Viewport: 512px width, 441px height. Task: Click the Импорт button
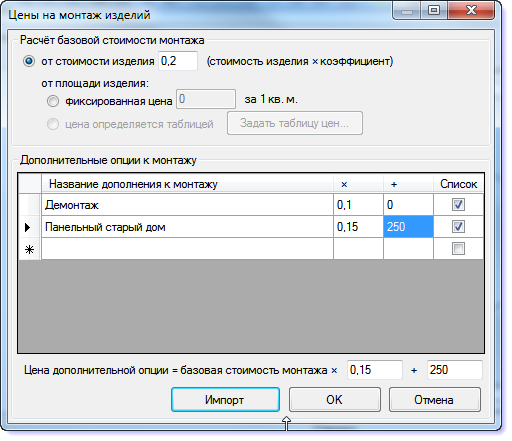[225, 399]
